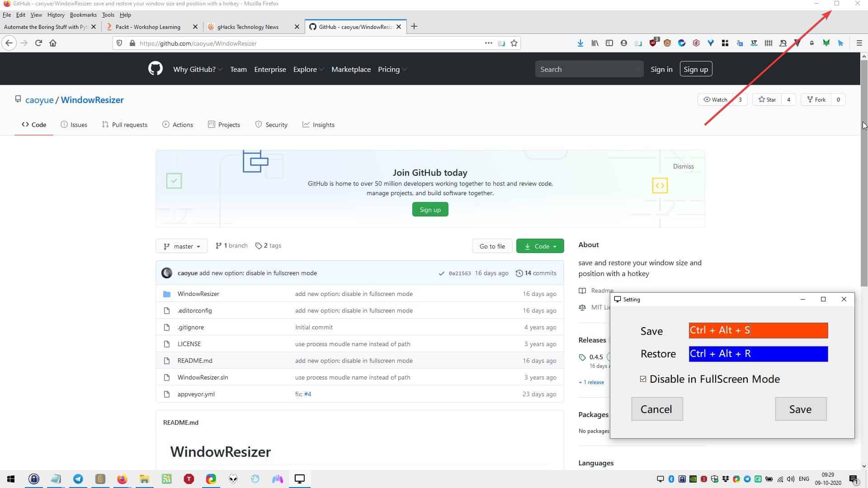
Task: Click the Security tab icon
Action: pos(258,125)
